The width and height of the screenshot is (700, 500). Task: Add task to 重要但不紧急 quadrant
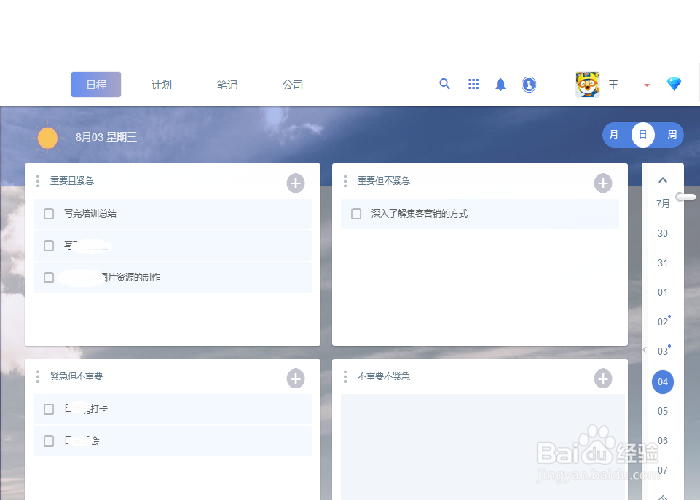[603, 183]
